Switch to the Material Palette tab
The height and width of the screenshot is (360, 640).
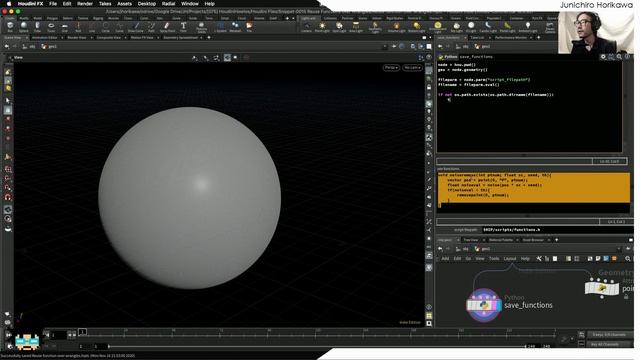click(x=501, y=240)
